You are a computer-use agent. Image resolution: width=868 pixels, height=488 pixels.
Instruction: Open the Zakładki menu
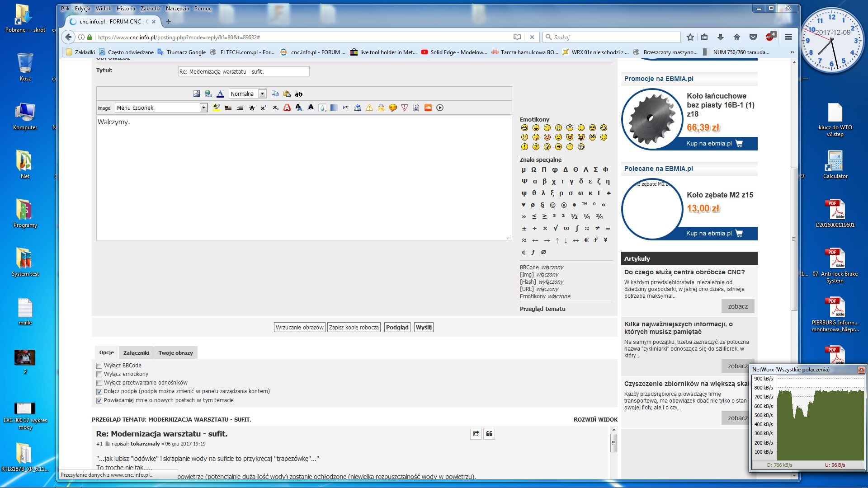151,9
